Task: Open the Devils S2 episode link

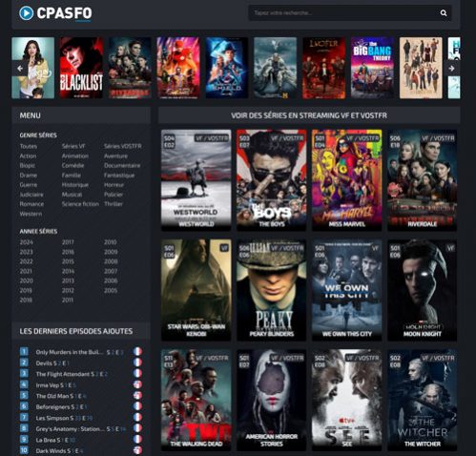Action: 52,363
